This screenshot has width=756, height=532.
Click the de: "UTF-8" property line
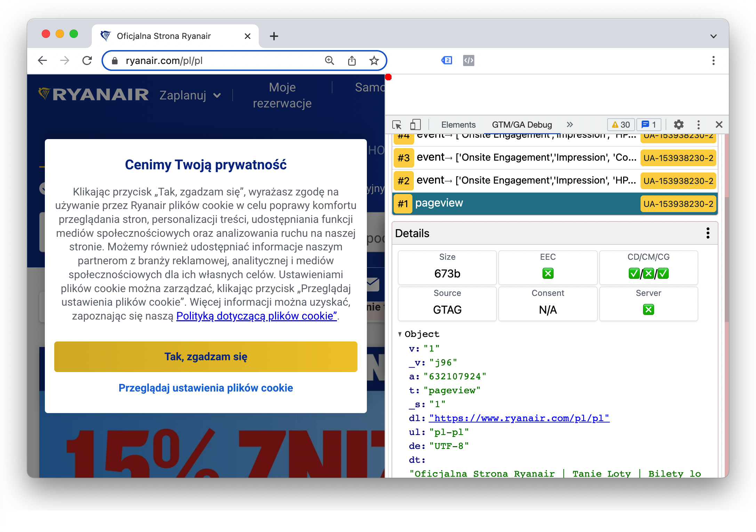pyautogui.click(x=439, y=446)
